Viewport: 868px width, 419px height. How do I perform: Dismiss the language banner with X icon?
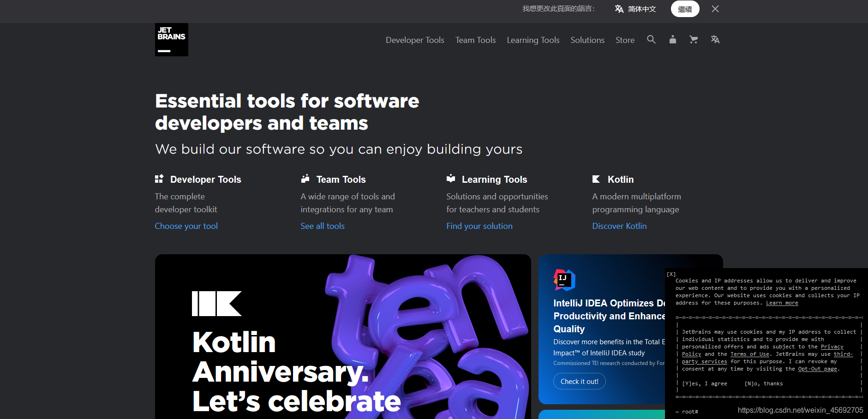click(x=715, y=9)
